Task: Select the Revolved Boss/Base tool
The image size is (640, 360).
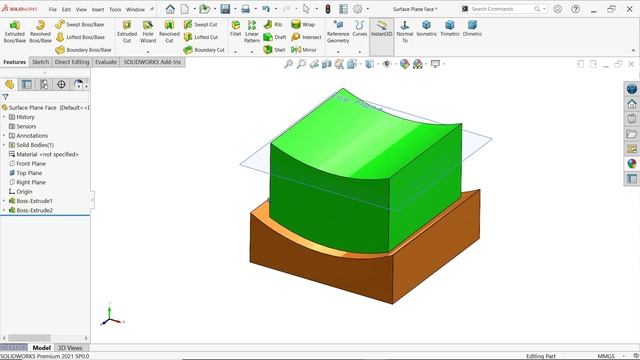Action: 40,31
